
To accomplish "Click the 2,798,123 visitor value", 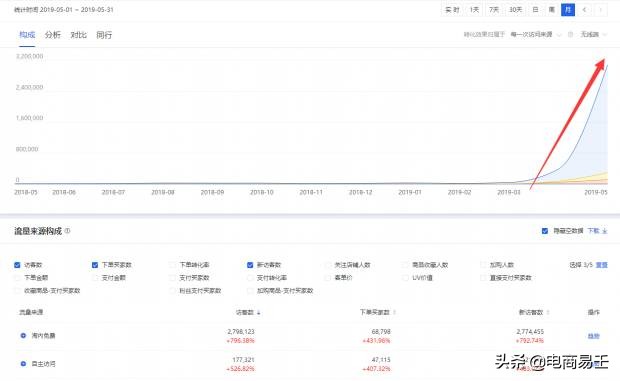I will [241, 332].
